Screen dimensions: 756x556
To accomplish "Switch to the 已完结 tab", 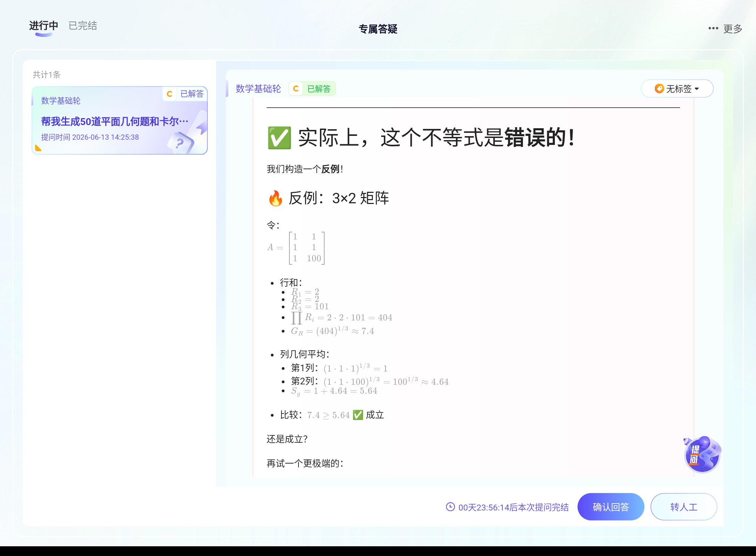I will pos(83,26).
